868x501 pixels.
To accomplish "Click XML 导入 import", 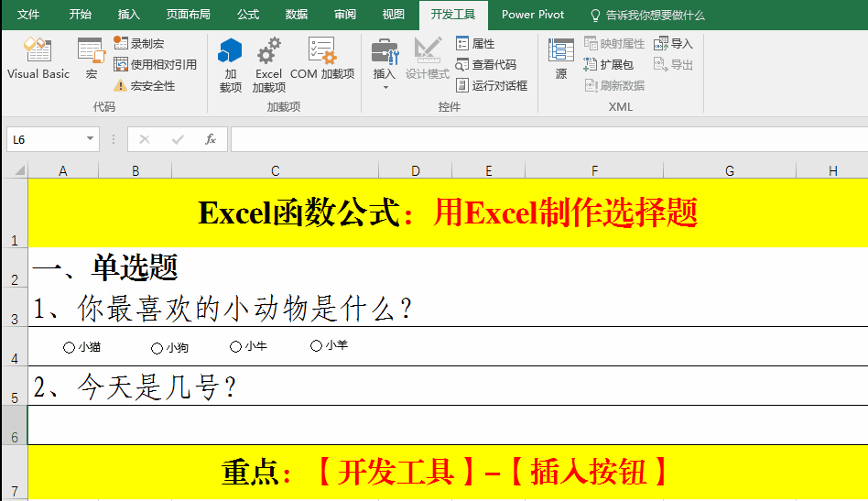I will coord(673,43).
